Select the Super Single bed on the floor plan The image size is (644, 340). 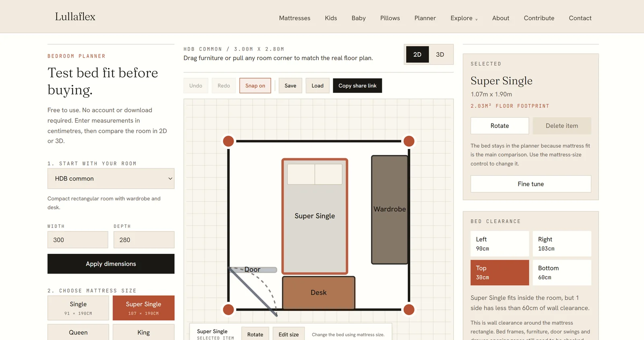pos(315,216)
